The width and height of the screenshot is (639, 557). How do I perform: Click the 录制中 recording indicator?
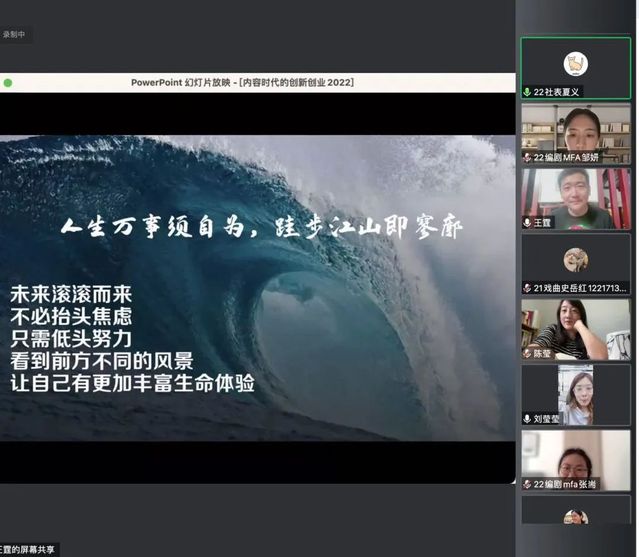14,34
